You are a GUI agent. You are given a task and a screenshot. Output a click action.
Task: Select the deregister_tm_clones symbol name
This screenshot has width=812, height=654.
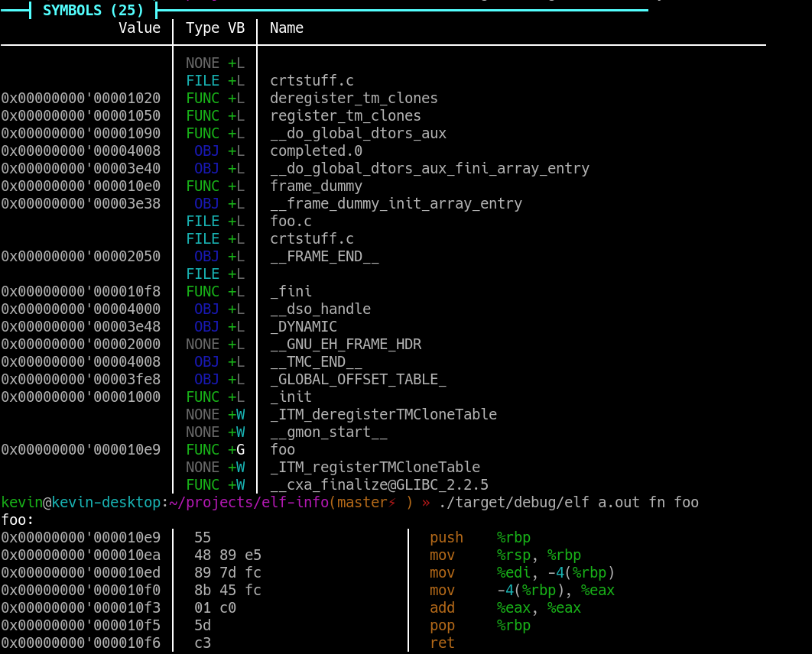click(353, 99)
